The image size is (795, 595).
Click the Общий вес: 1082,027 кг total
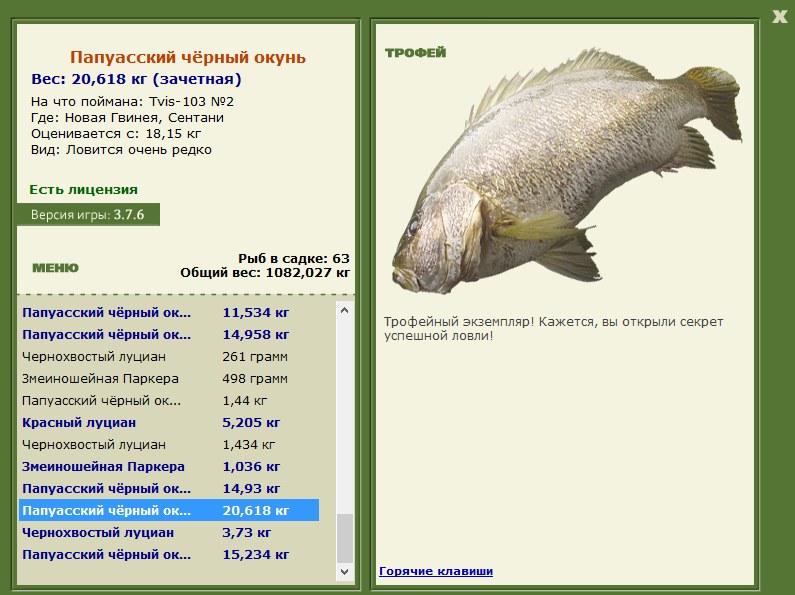265,273
